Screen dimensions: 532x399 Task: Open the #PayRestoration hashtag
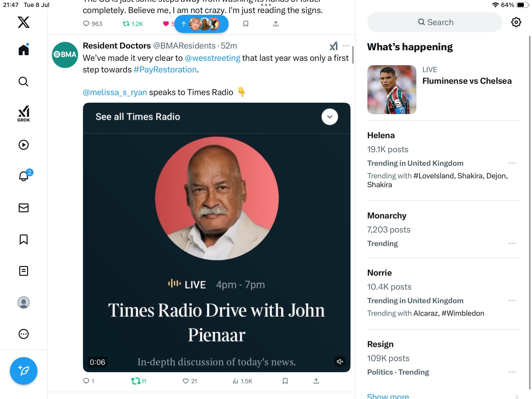point(165,70)
